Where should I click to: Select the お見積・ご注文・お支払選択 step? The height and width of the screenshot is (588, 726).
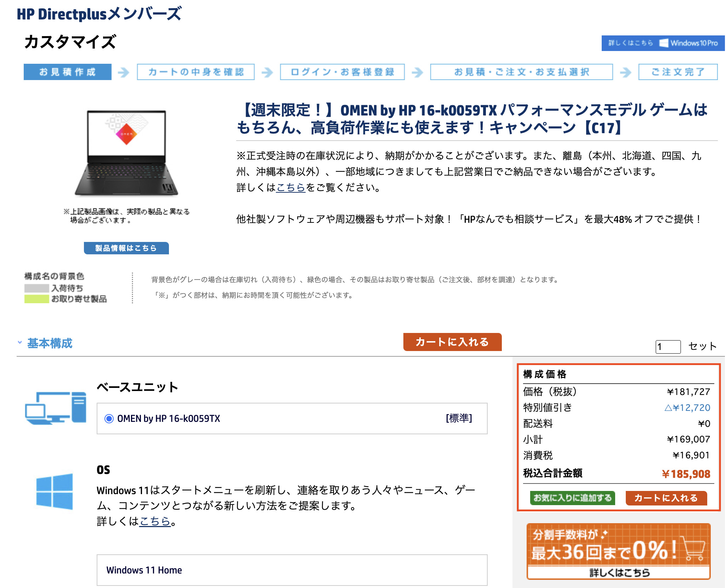(x=522, y=72)
